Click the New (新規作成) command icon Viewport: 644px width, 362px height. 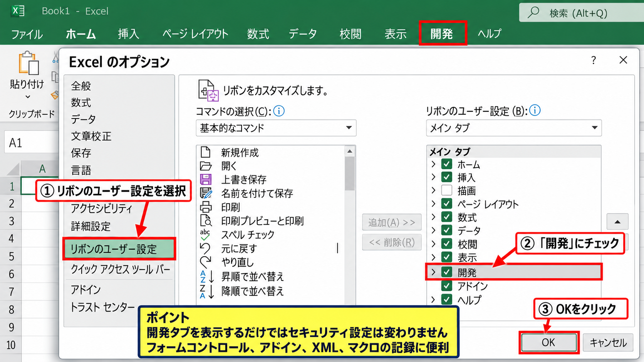click(x=206, y=152)
